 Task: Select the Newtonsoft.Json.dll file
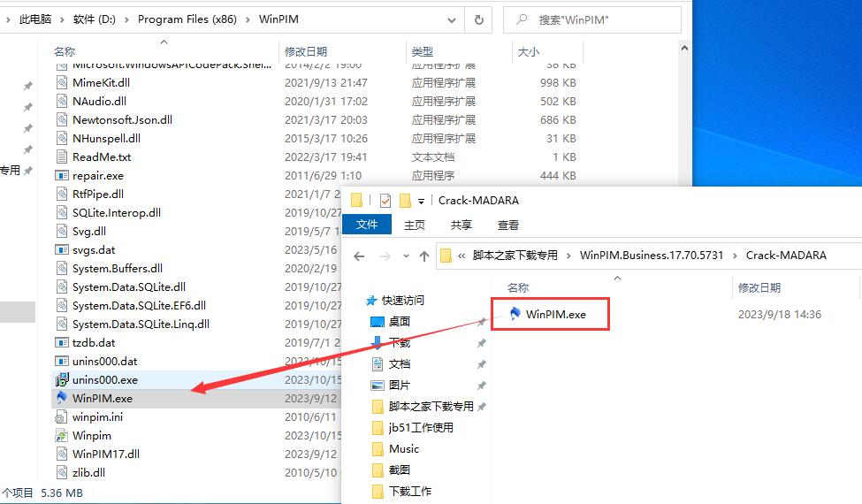[123, 120]
